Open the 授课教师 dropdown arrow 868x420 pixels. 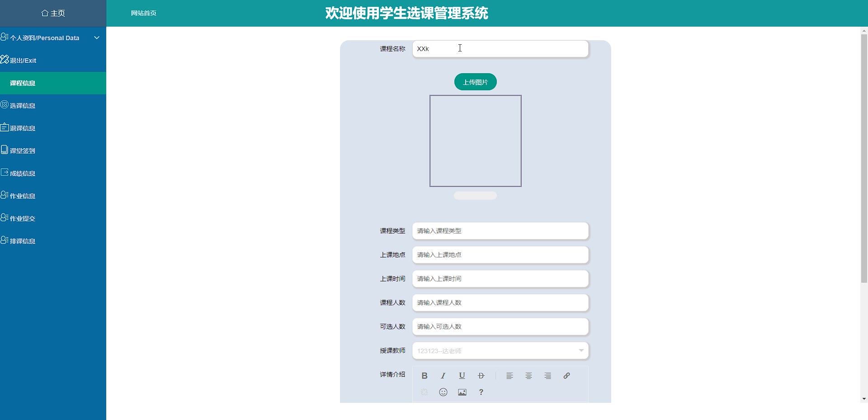click(581, 350)
